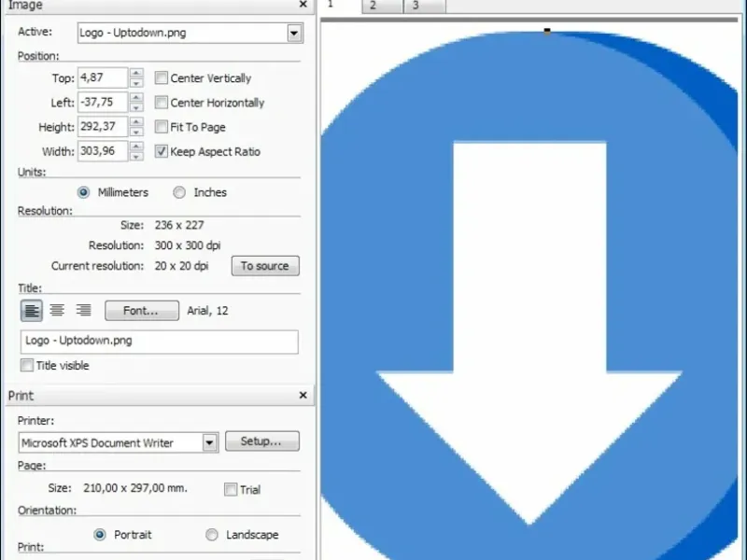
Task: Select the image top resize handle
Action: (547, 31)
